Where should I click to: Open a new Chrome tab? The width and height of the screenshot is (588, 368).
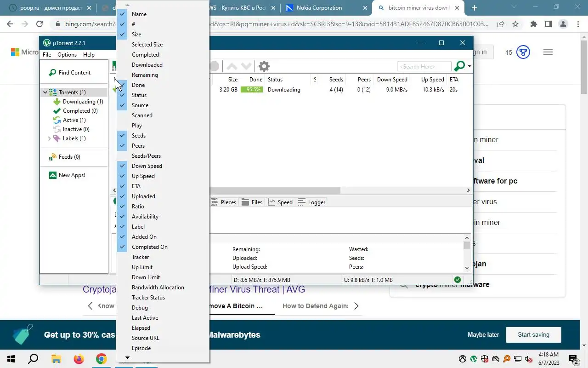[x=475, y=8]
